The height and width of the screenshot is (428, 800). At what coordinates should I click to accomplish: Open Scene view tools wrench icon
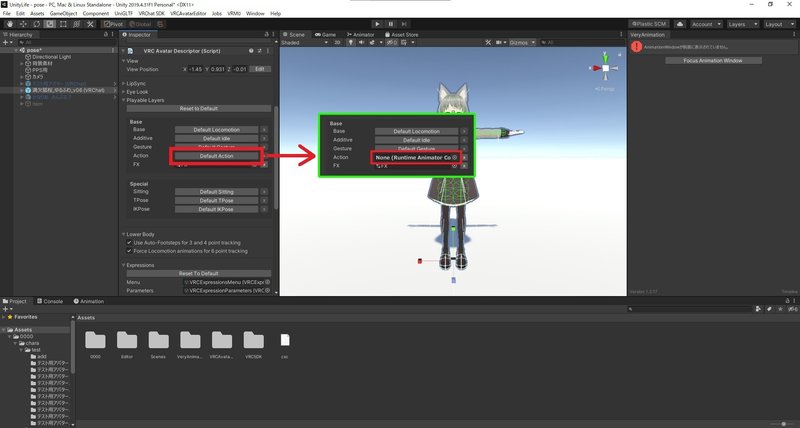pyautogui.click(x=488, y=42)
